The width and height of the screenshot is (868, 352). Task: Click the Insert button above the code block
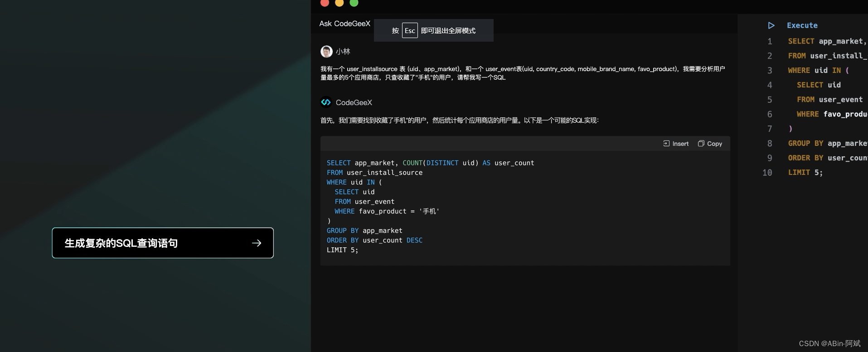coord(676,144)
